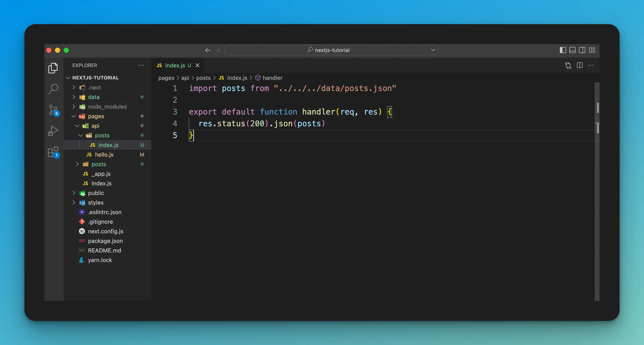Click the posts breadcrumb

203,78
